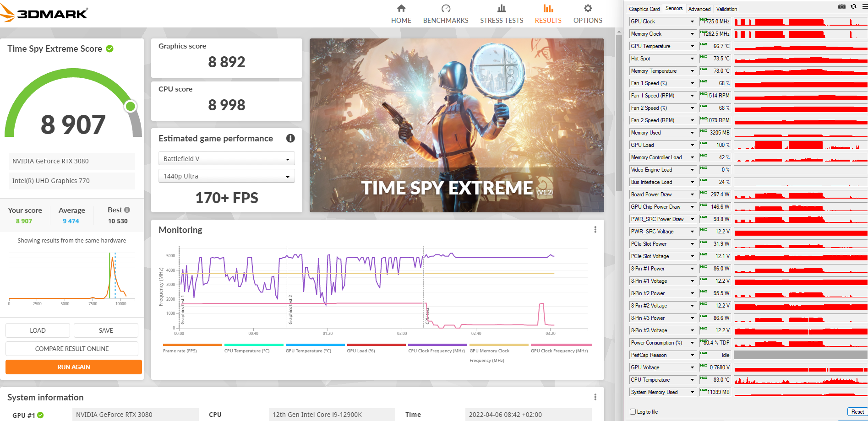Expand the Board Power Draw dropdown
Screen dimensions: 868x421
coord(692,194)
